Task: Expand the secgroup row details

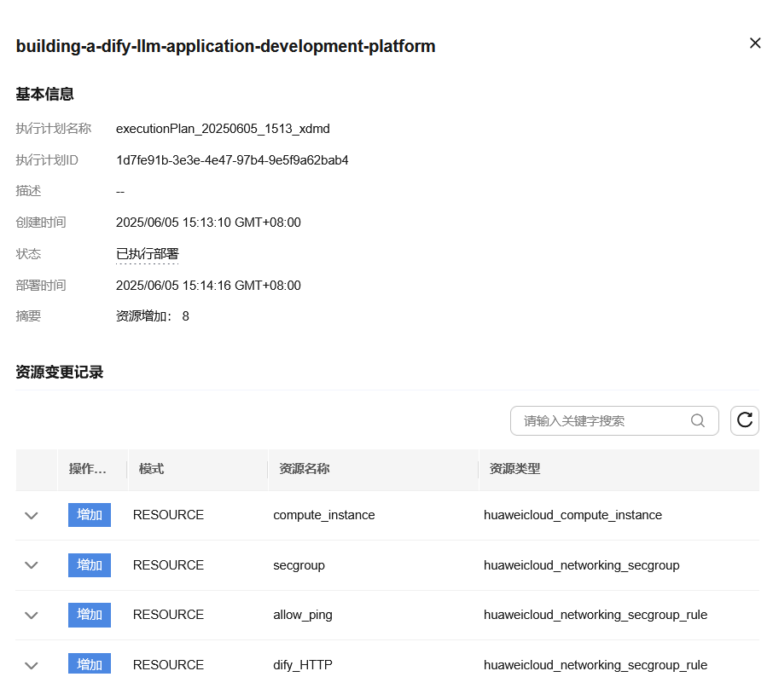Action: [x=32, y=565]
